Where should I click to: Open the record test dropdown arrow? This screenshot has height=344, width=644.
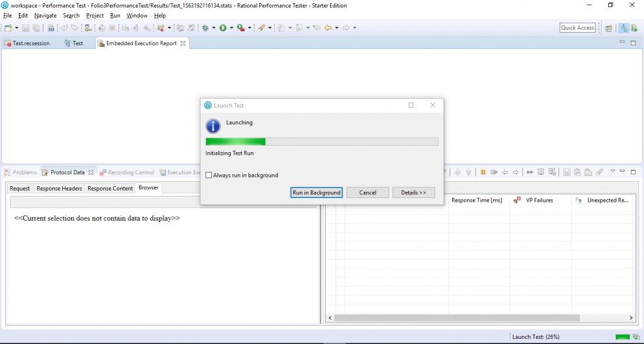169,28
